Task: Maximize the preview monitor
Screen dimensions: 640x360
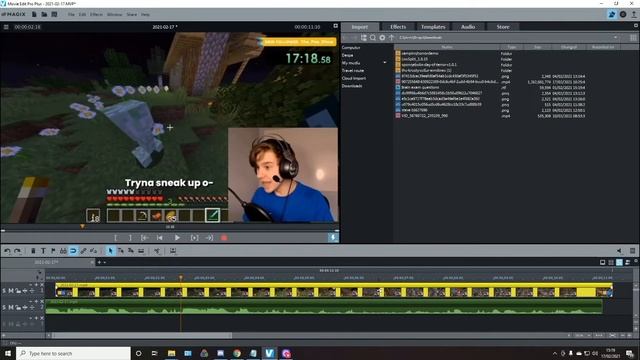Action: point(336,26)
